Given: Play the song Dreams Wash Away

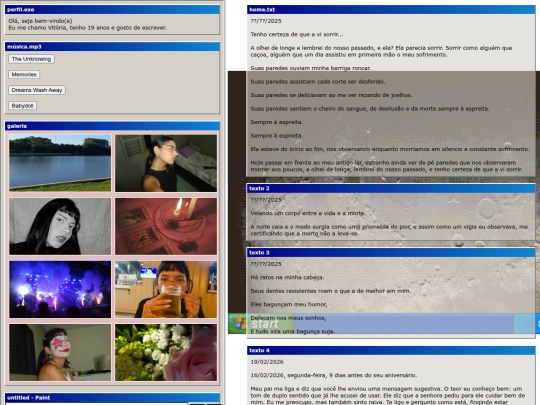Looking at the screenshot, I should pyautogui.click(x=37, y=90).
